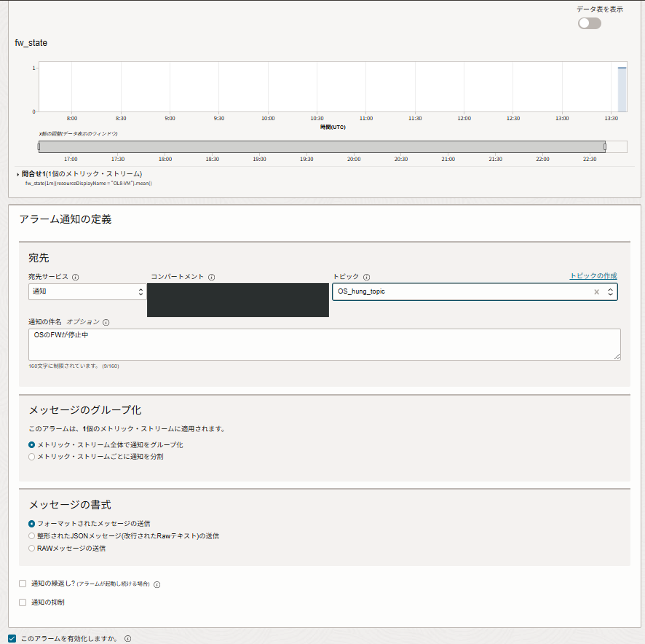Screen dimensions: 645x644
Task: Show the notification subject info tooltip
Action: 106,322
